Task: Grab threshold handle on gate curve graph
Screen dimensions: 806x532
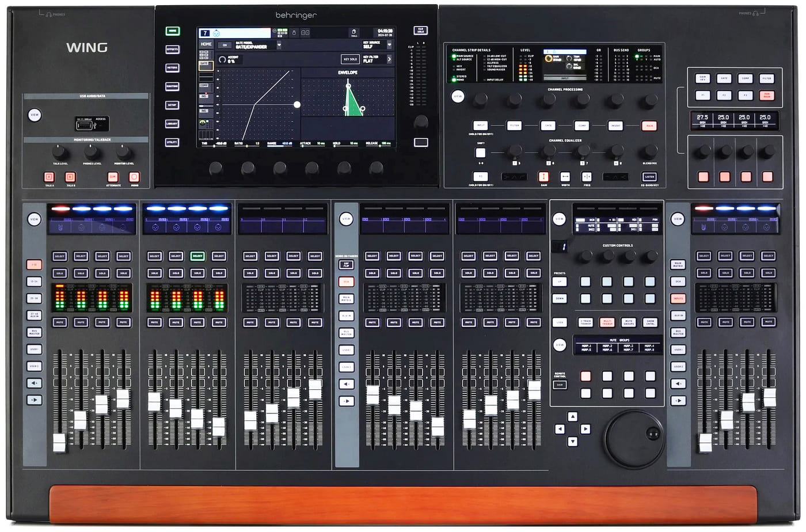Action: click(297, 105)
